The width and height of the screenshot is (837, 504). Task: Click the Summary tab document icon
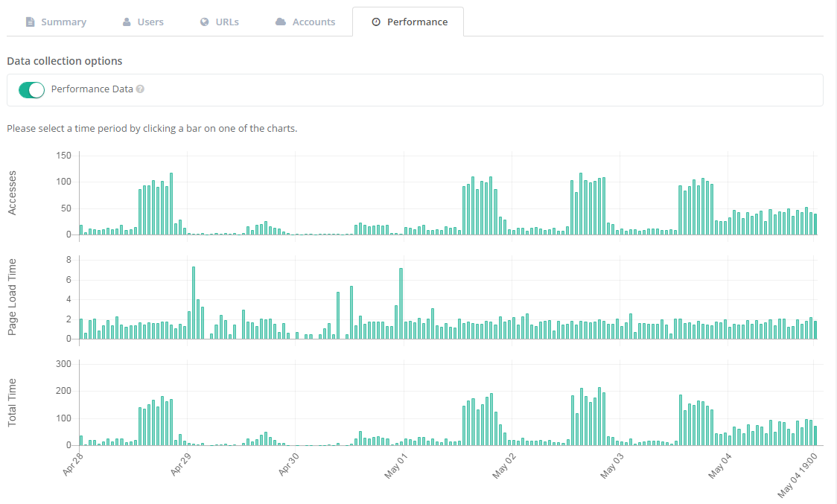[31, 22]
